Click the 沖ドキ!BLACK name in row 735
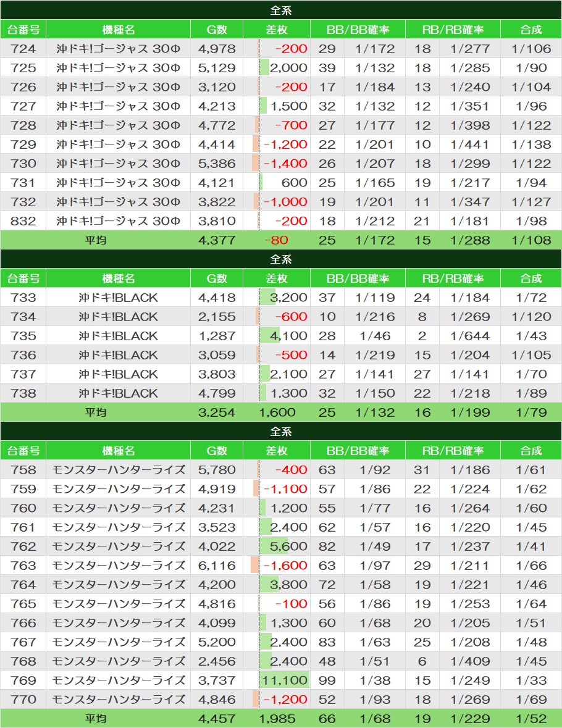This screenshot has width=562, height=728. point(118,336)
